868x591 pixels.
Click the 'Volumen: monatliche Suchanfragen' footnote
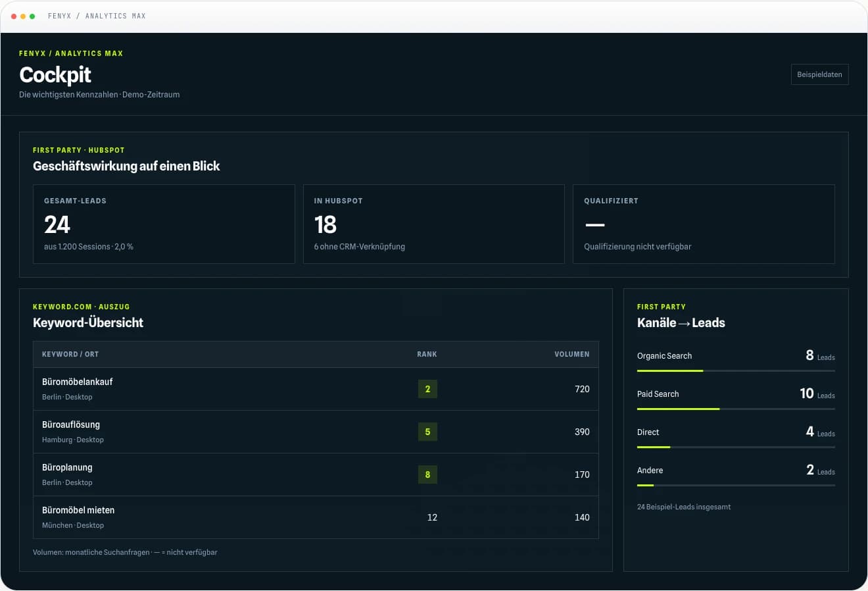pos(125,552)
